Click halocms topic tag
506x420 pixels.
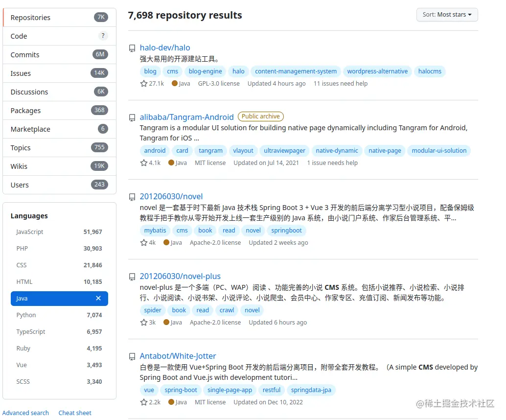coord(430,71)
